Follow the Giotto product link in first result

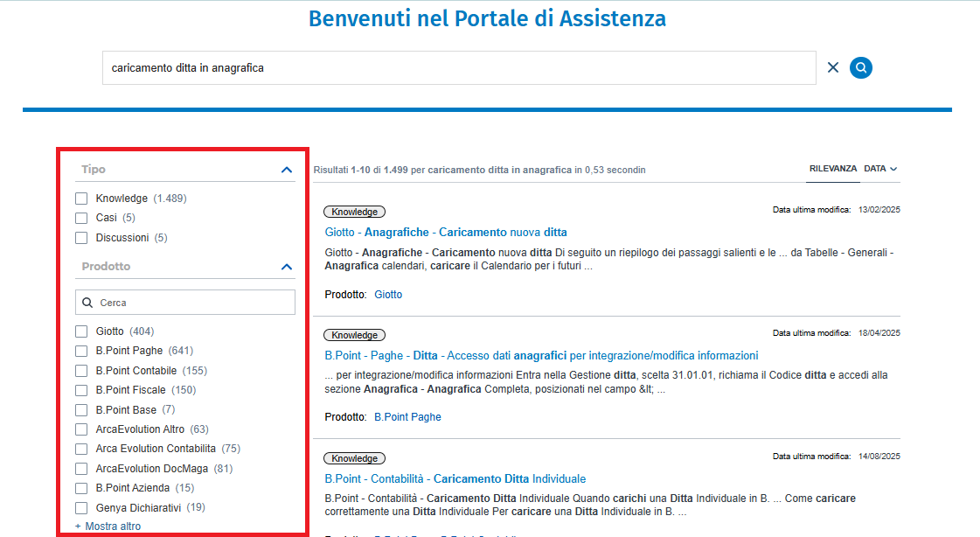click(388, 295)
